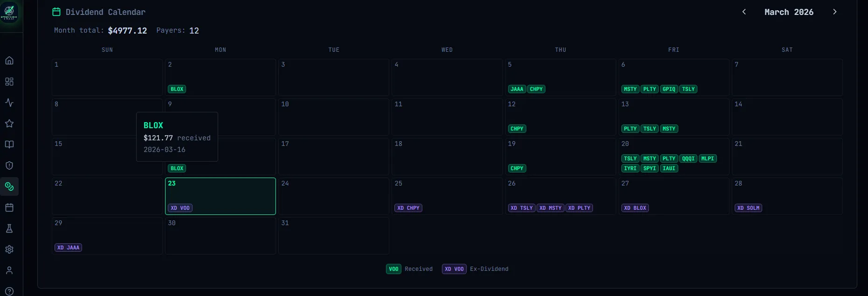Click the XD JAAA tag on March 29
868x296 pixels.
pyautogui.click(x=69, y=248)
